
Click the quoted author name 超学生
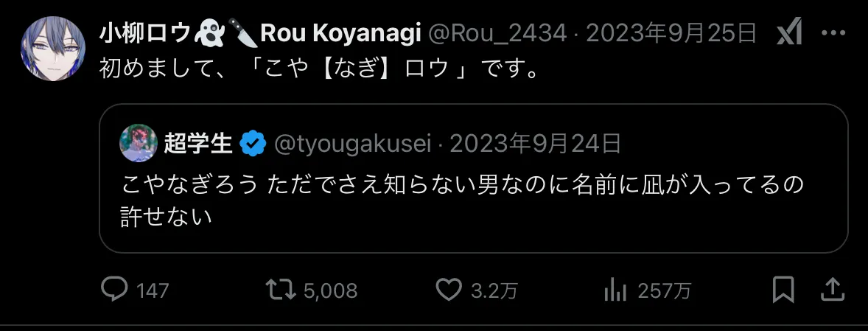coord(197,144)
